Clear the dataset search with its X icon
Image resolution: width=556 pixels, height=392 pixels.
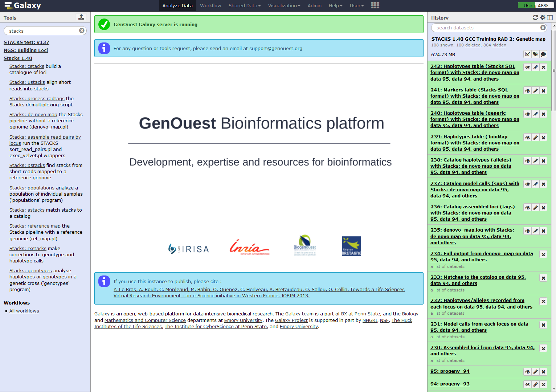543,28
